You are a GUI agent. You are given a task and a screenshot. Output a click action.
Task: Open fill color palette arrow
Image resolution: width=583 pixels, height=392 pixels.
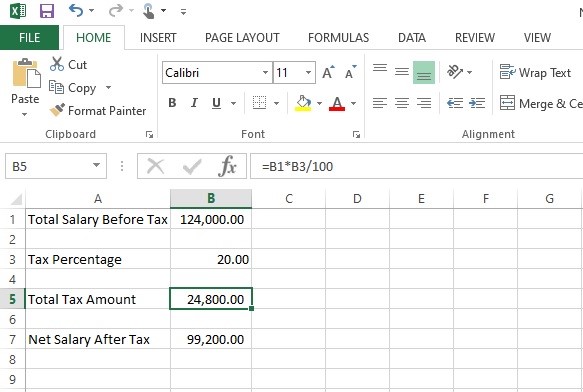tap(319, 103)
